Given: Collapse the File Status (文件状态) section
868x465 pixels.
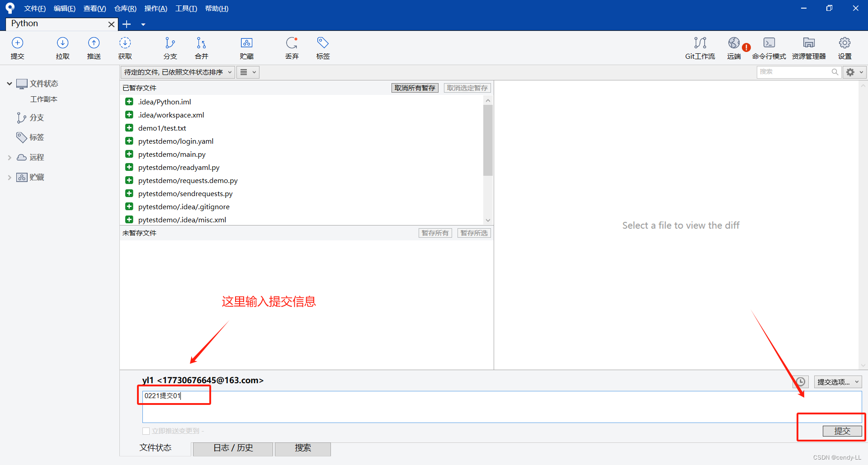Looking at the screenshot, I should [x=9, y=84].
